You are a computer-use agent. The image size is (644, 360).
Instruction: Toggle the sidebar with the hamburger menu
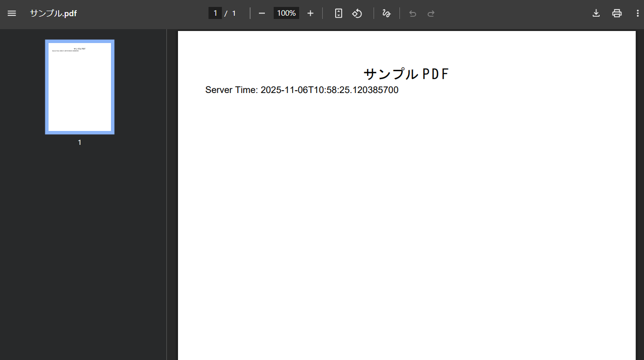[12, 13]
